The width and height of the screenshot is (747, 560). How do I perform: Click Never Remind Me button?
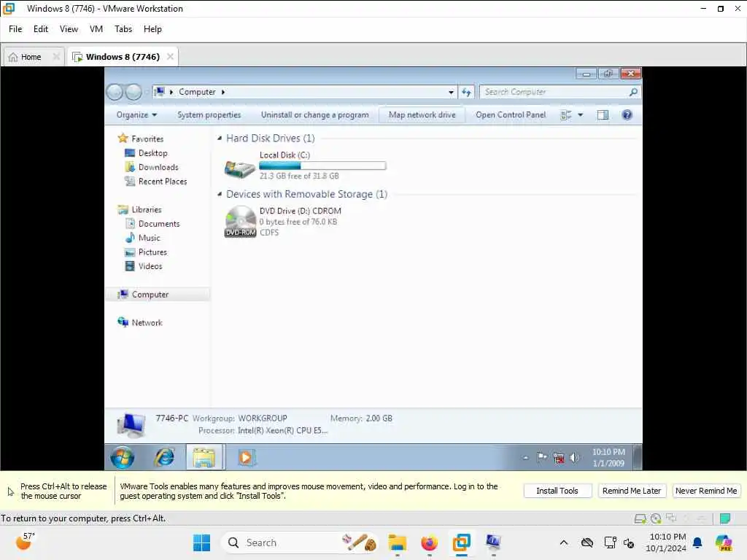(706, 491)
